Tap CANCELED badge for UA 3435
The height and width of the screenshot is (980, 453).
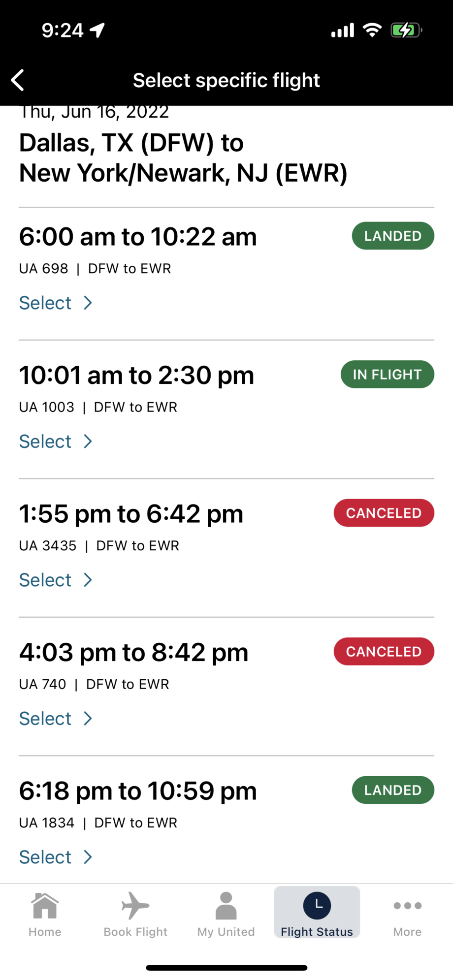384,513
